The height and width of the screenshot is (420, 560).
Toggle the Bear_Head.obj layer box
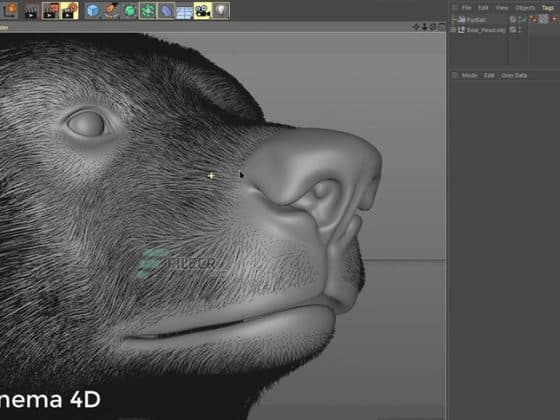click(513, 30)
